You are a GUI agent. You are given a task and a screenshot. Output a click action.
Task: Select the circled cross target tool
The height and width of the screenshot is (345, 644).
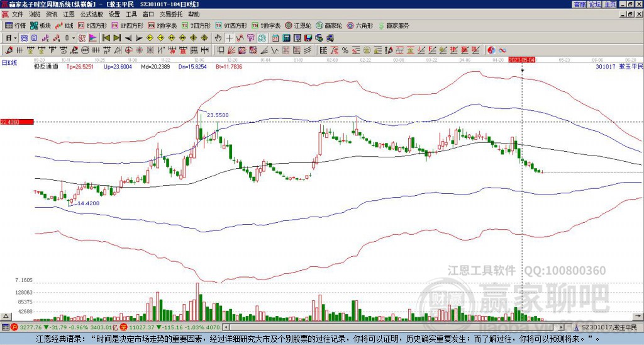[128, 50]
